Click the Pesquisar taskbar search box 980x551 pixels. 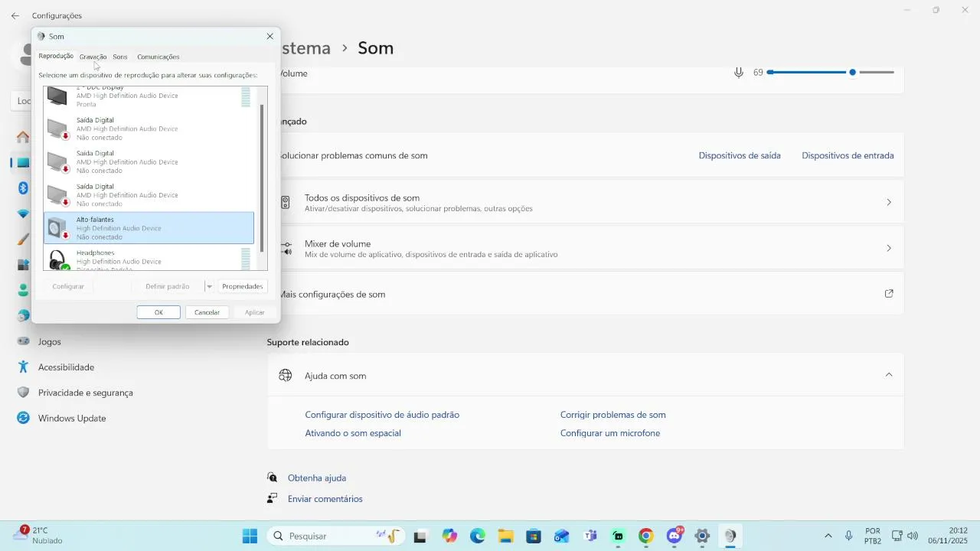335,536
